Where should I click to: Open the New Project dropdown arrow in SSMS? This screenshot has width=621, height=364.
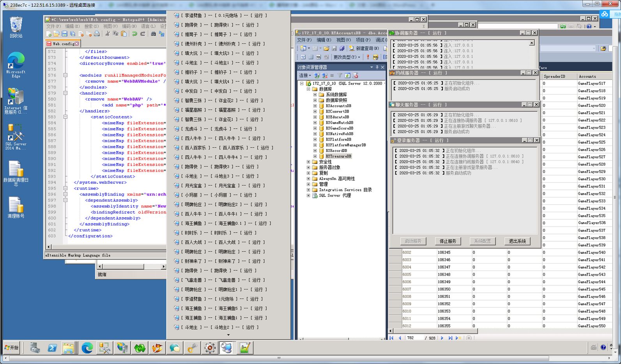click(309, 48)
